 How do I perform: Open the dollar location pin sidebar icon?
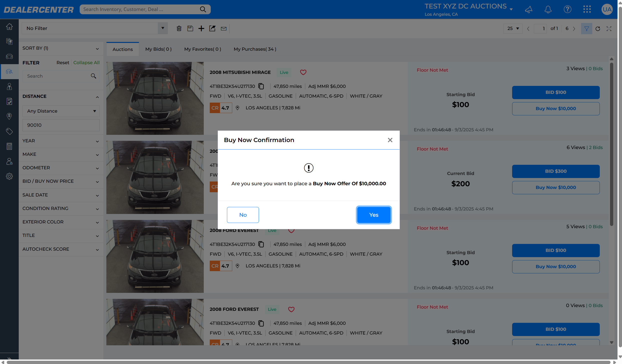click(x=9, y=116)
